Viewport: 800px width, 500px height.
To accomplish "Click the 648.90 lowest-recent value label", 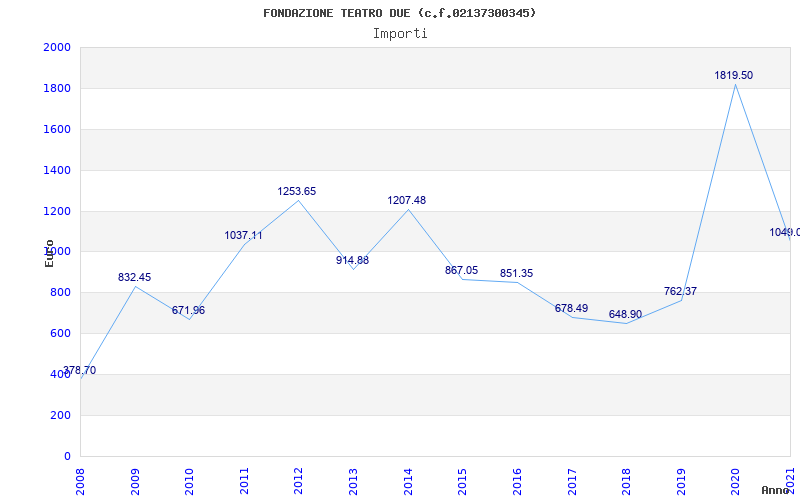I will (625, 314).
